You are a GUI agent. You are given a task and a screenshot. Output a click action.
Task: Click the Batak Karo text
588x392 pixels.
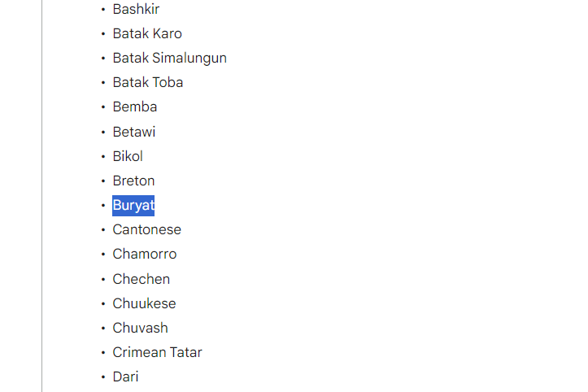coord(147,33)
